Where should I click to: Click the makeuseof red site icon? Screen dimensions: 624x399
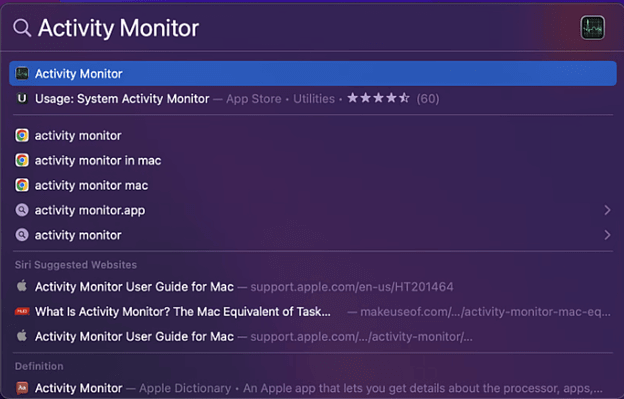pyautogui.click(x=22, y=311)
